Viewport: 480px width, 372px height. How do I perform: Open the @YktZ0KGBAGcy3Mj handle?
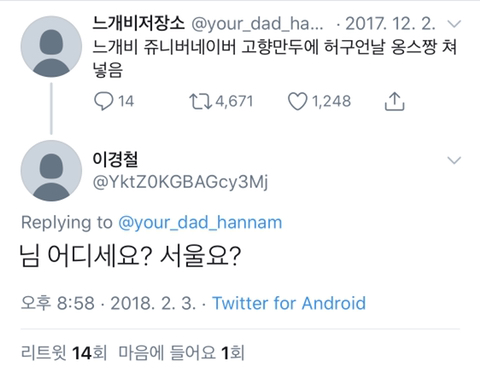(180, 182)
